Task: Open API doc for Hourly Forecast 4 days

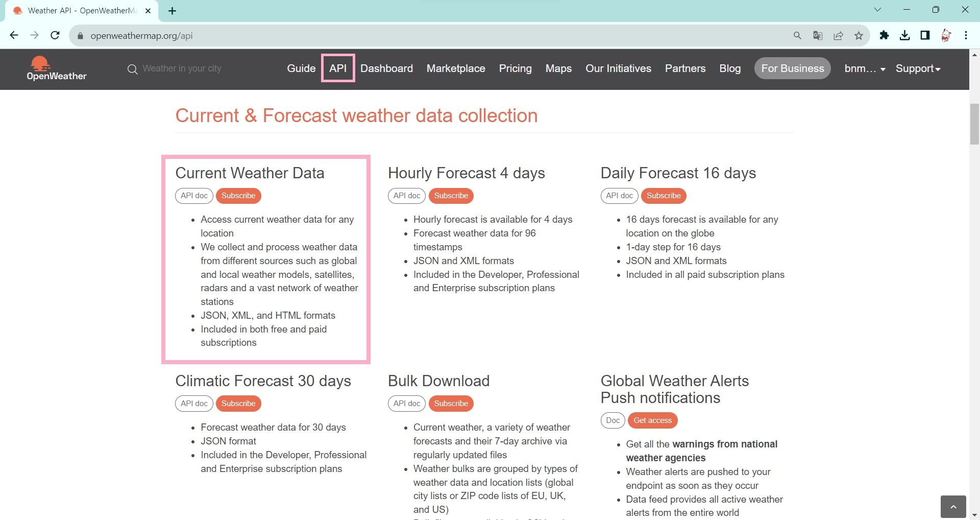Action: [407, 196]
